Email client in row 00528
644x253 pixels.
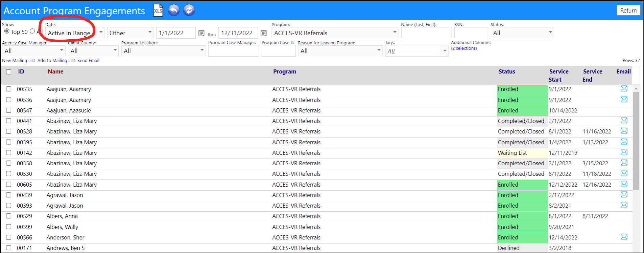[x=624, y=131]
